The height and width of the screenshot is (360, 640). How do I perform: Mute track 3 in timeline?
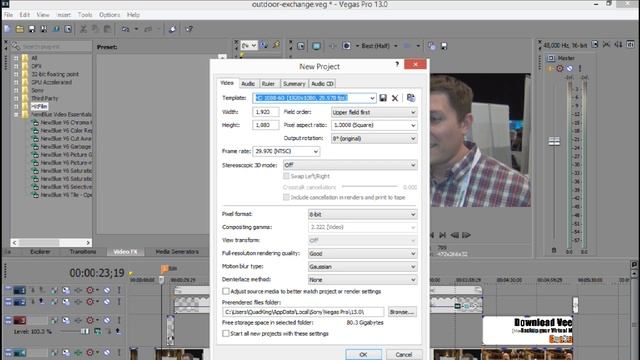(107, 320)
